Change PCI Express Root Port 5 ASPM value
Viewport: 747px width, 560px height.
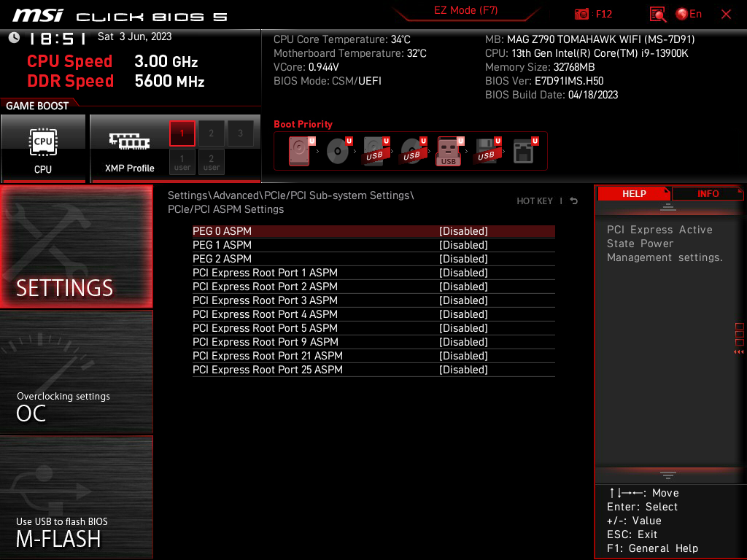point(463,327)
